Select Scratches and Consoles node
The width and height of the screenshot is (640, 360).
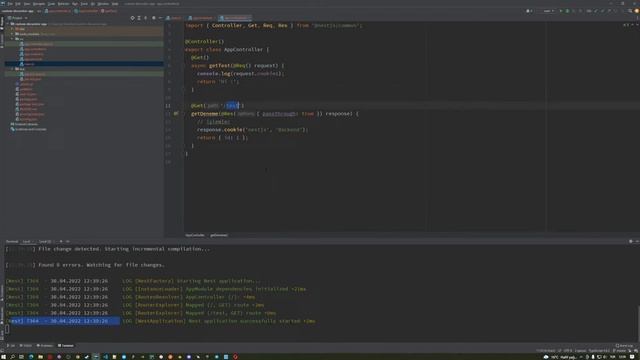[x=29, y=129]
